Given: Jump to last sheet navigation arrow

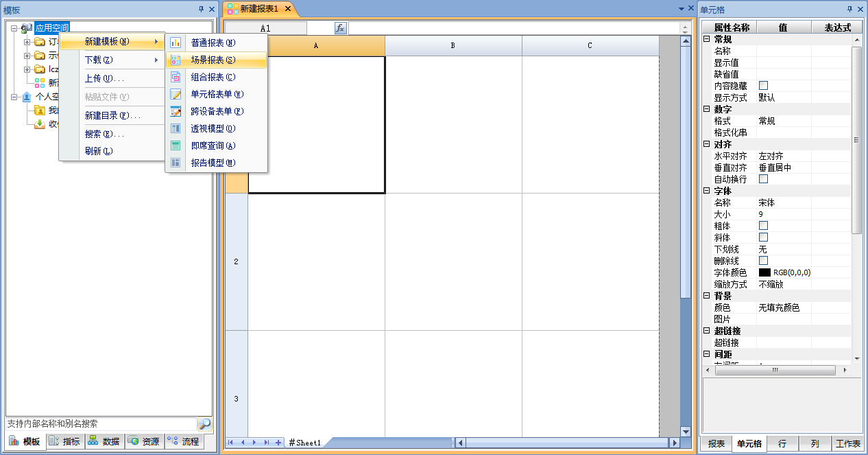Looking at the screenshot, I should click(267, 443).
